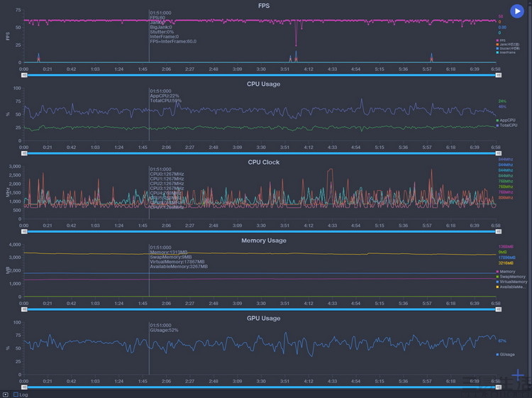This screenshot has height=398, width=532.
Task: Toggle GUsage legend entry
Action: point(505,354)
